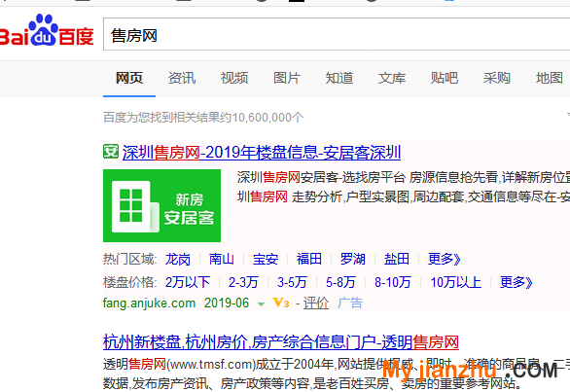The height and width of the screenshot is (392, 570).
Task: Open the 深圳售房网-2019年楼盘信息 result link
Action: point(262,153)
